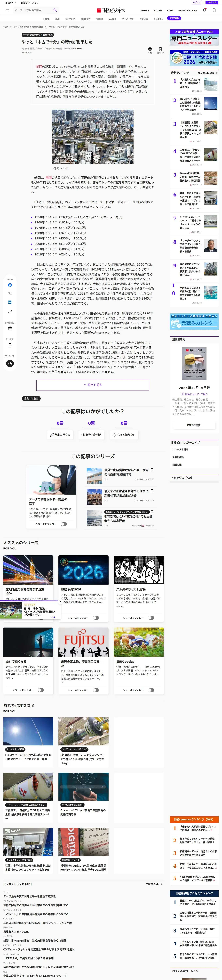Share article on X

click(10, 294)
